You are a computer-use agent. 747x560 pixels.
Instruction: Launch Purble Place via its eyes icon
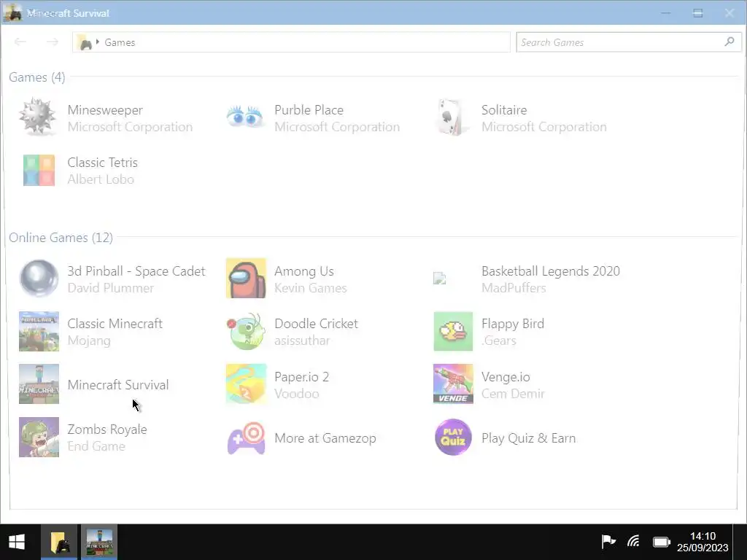point(245,117)
